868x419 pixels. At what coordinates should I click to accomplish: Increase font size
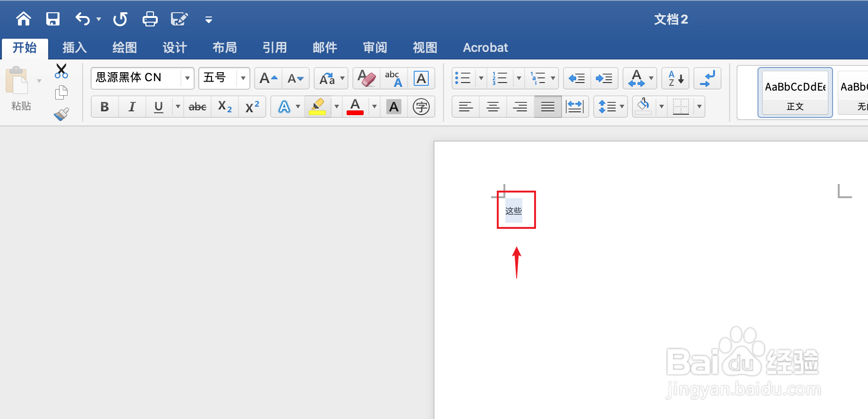268,78
